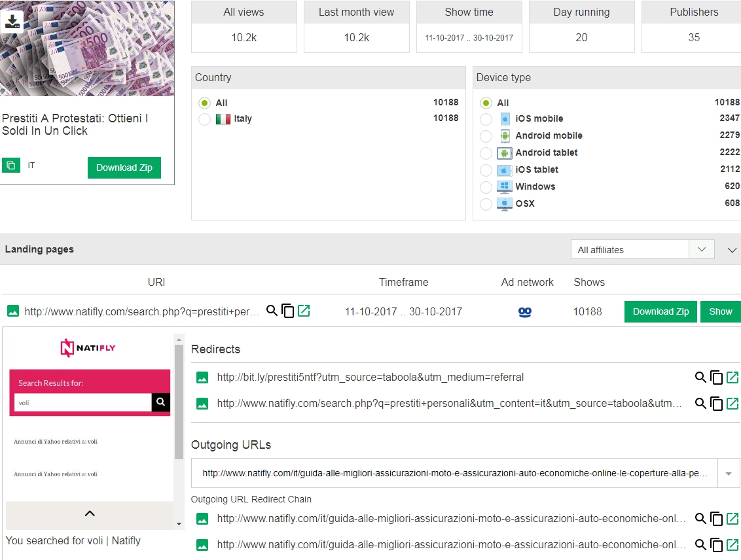The height and width of the screenshot is (560, 741).
Task: Open the natifly search.php redirect externally
Action: click(x=732, y=403)
